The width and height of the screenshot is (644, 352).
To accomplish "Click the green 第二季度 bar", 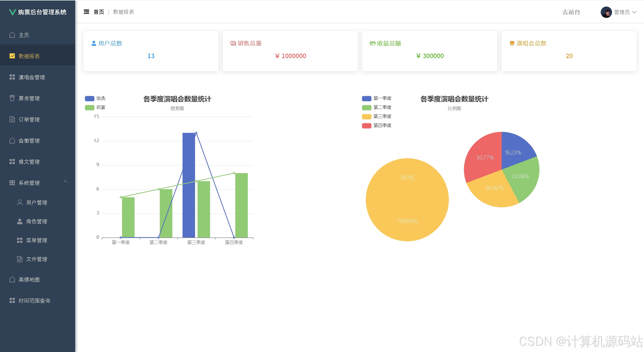I will 166,213.
